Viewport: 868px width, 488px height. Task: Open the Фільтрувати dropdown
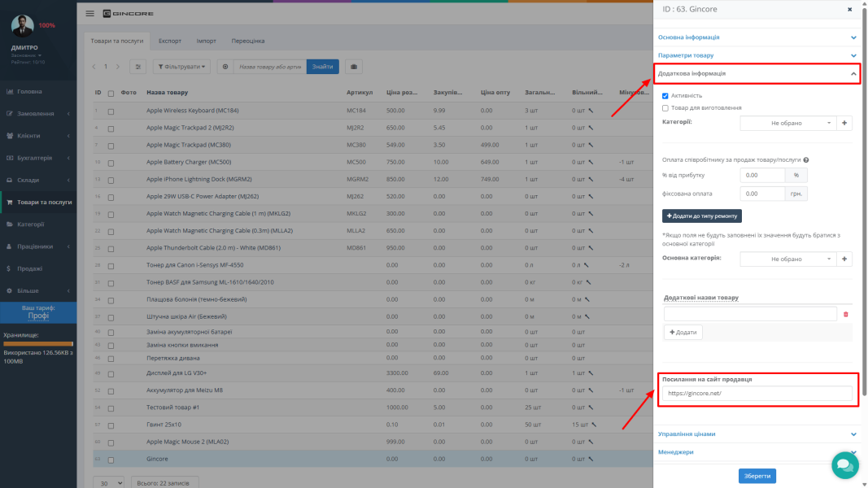click(x=181, y=67)
